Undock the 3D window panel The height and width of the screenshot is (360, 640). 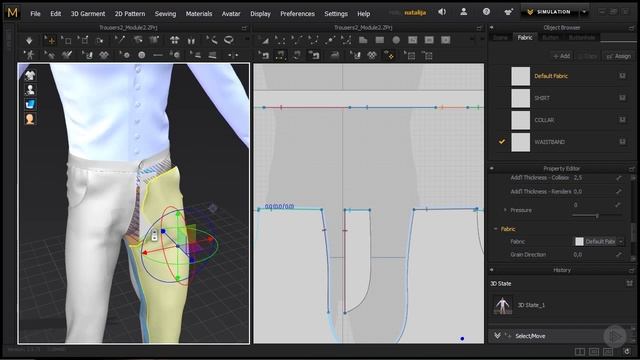click(x=244, y=28)
